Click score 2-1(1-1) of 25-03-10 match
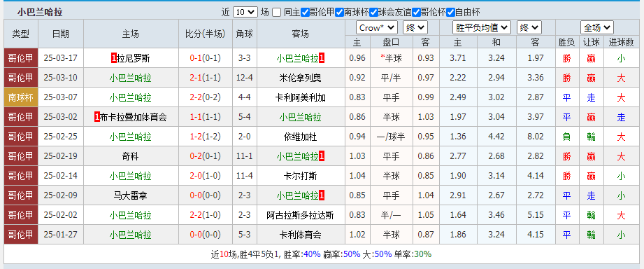The image size is (644, 269). coord(206,78)
